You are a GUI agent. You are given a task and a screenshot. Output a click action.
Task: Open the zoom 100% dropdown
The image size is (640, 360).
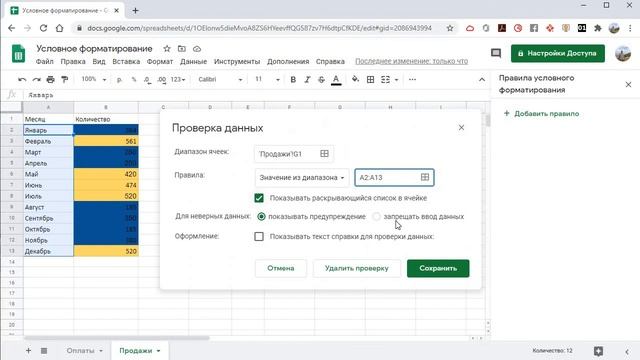tap(94, 79)
